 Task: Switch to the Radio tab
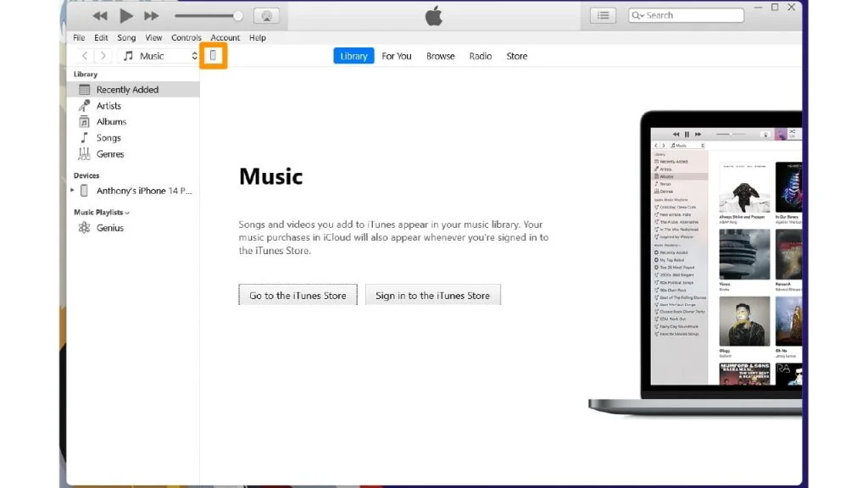point(480,56)
